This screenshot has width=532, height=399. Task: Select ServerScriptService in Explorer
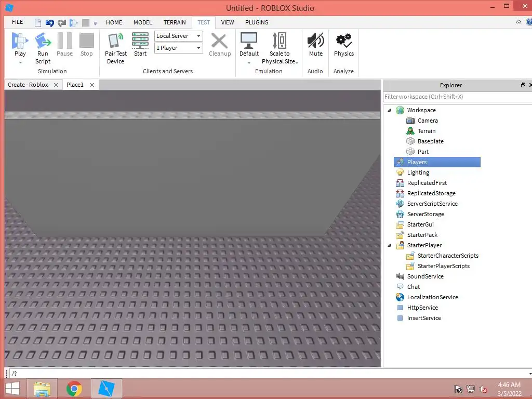(432, 204)
